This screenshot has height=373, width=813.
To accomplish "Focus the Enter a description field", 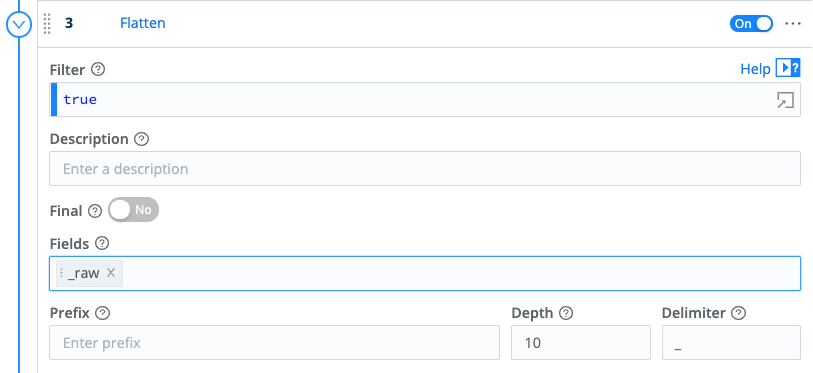I will [425, 169].
